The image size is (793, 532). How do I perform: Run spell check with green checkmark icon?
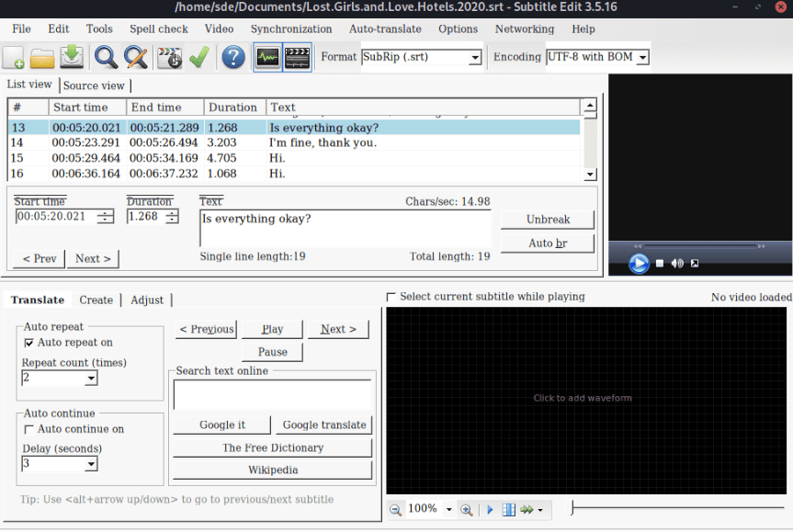pos(198,58)
